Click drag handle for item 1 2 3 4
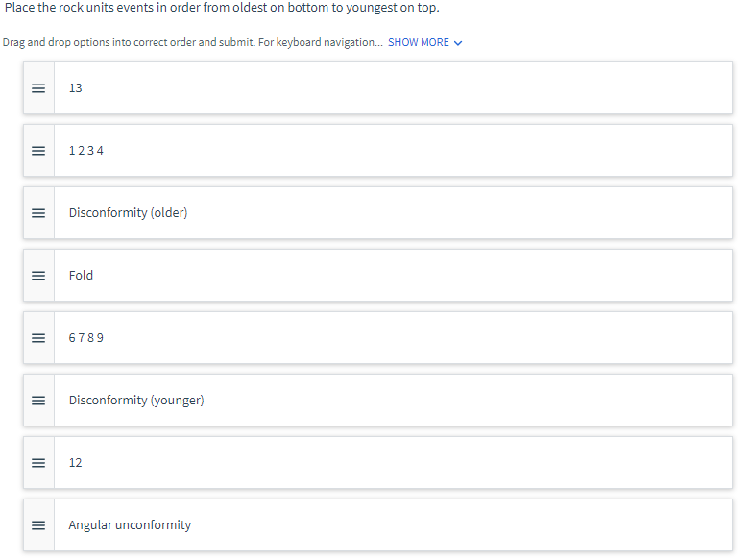Viewport: 750px width, 560px height. pyautogui.click(x=38, y=151)
